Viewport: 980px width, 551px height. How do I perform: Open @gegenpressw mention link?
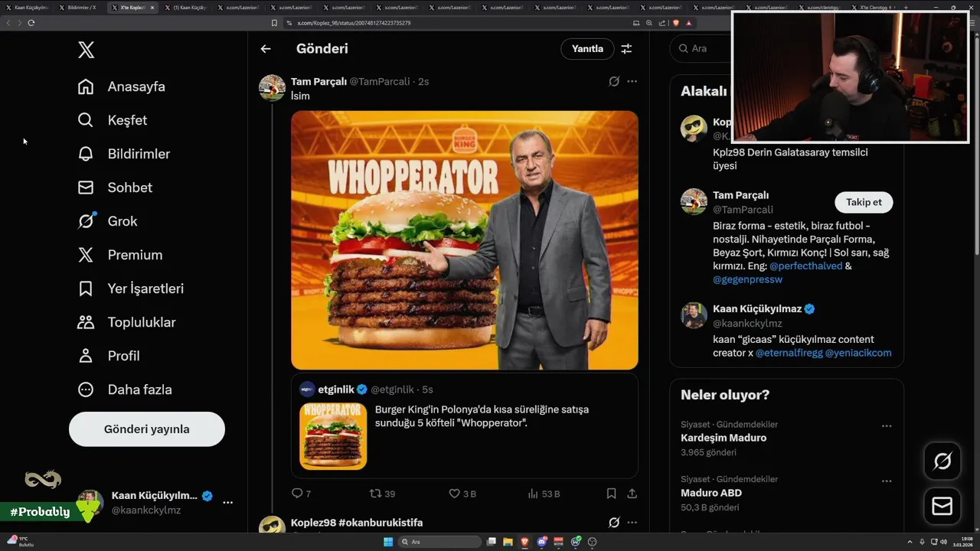(x=747, y=279)
